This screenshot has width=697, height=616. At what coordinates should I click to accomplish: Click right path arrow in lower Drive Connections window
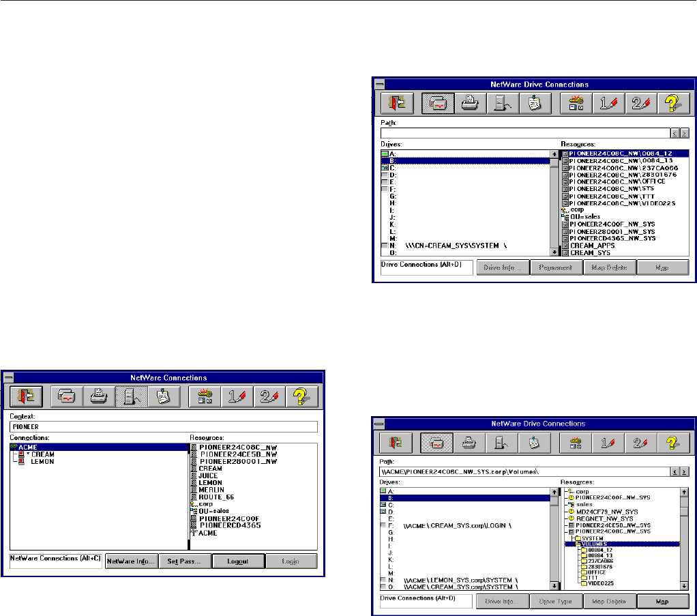[684, 472]
